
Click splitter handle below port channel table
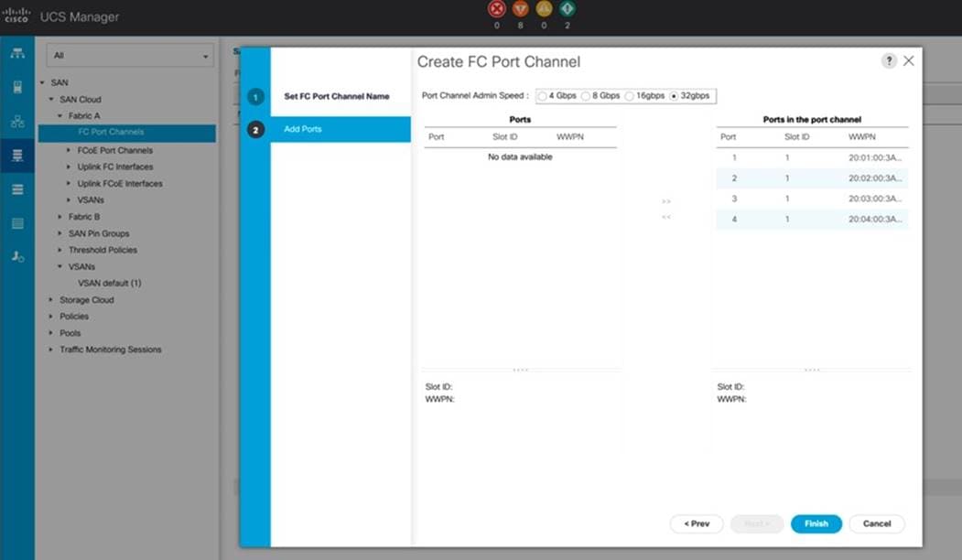(812, 370)
